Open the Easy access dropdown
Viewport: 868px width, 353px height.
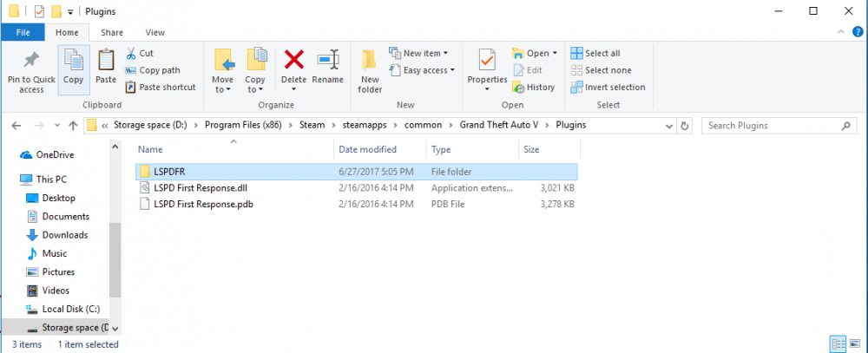[x=422, y=70]
